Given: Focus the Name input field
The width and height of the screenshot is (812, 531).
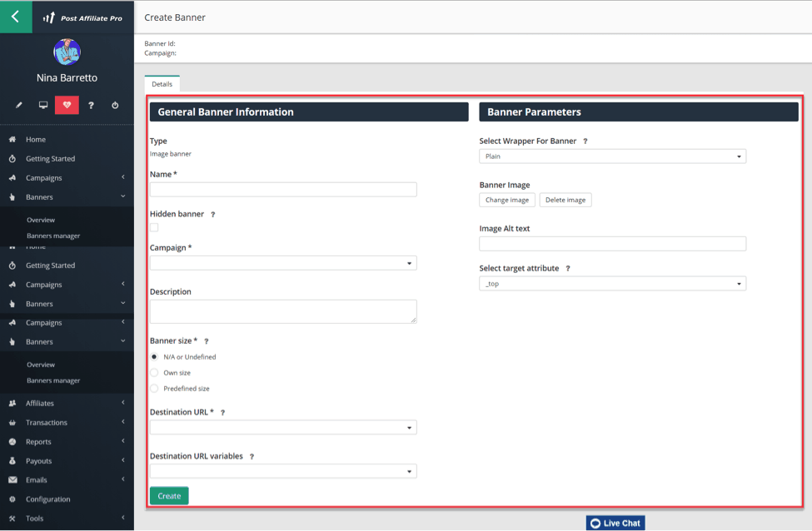Looking at the screenshot, I should (283, 190).
